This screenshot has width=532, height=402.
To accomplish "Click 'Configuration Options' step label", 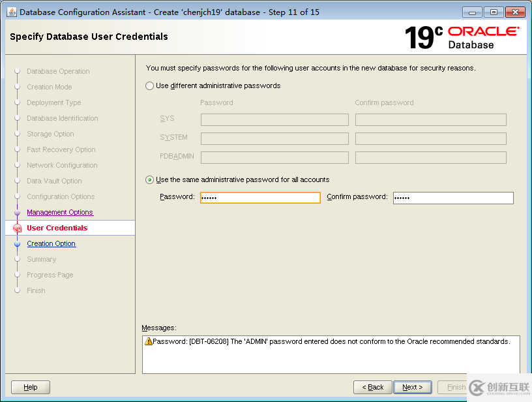I will (x=61, y=196).
